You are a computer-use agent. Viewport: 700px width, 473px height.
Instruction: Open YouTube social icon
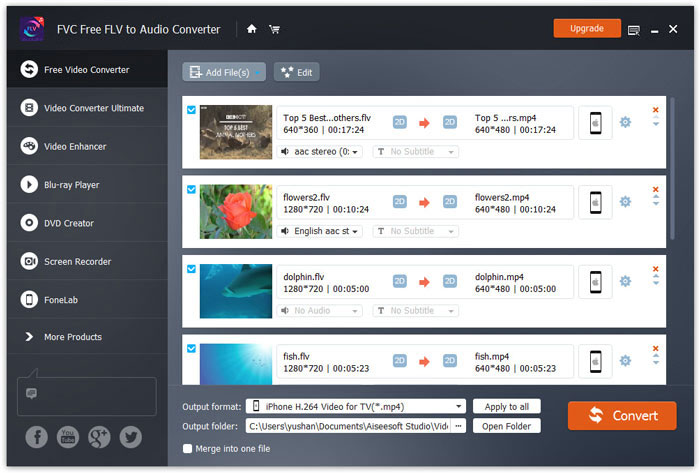68,437
